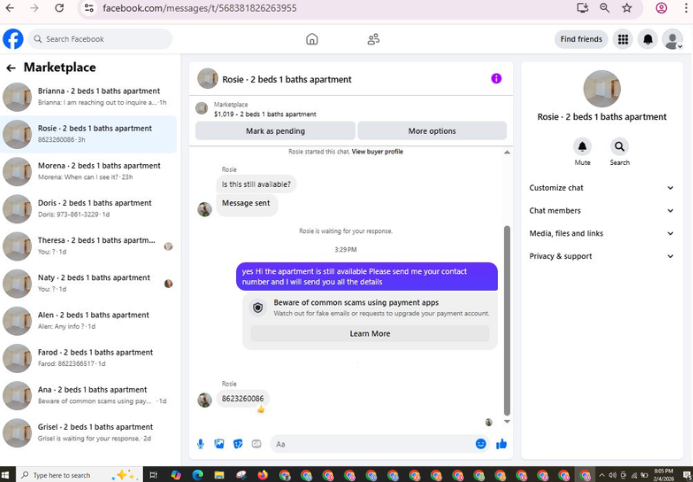
Task: Click the thumbs-up reaction under Rosie's number
Action: [x=261, y=410]
